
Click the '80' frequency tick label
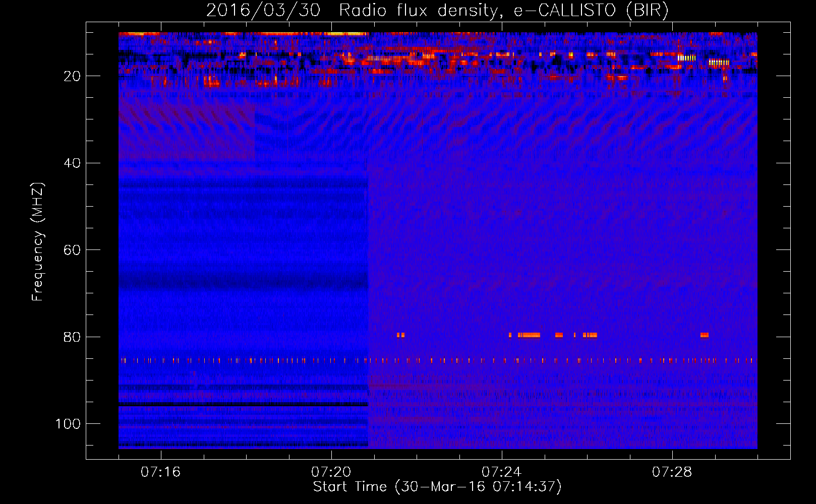pos(72,337)
